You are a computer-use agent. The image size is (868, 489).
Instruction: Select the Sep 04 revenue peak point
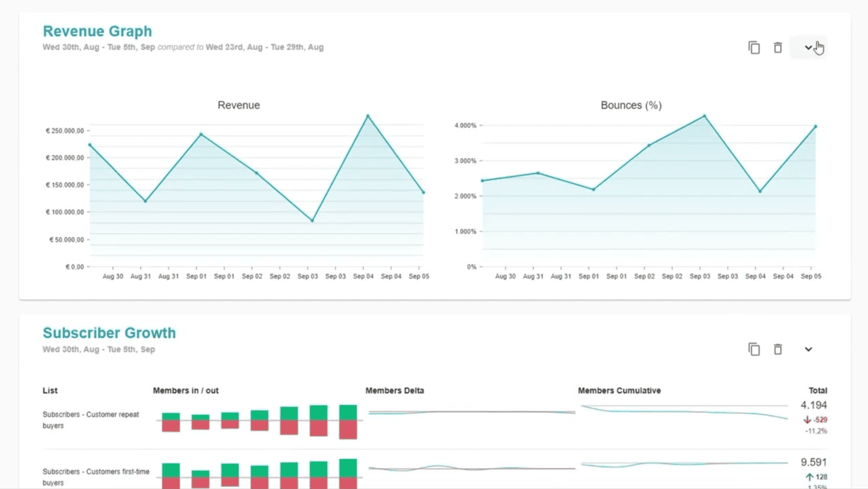click(x=368, y=116)
